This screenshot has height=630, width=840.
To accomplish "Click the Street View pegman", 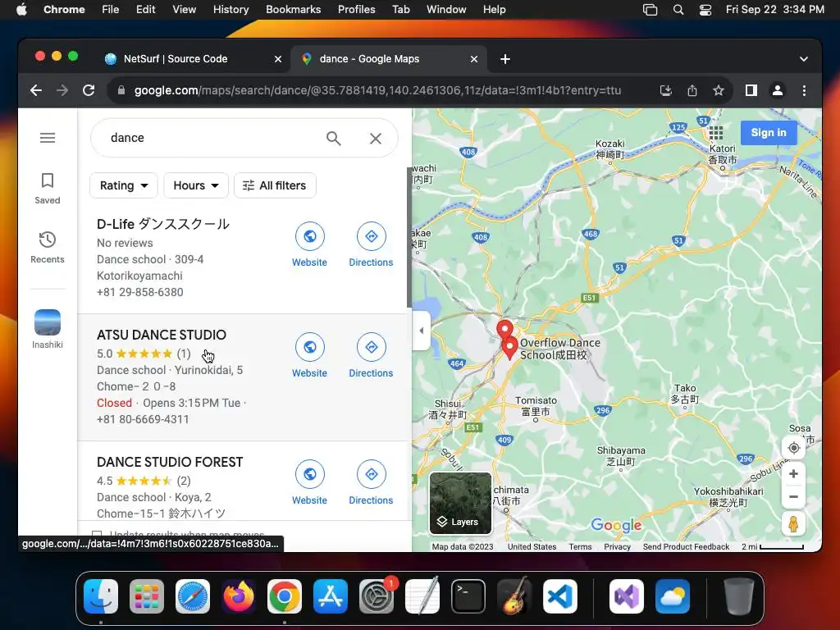I will pos(793,524).
